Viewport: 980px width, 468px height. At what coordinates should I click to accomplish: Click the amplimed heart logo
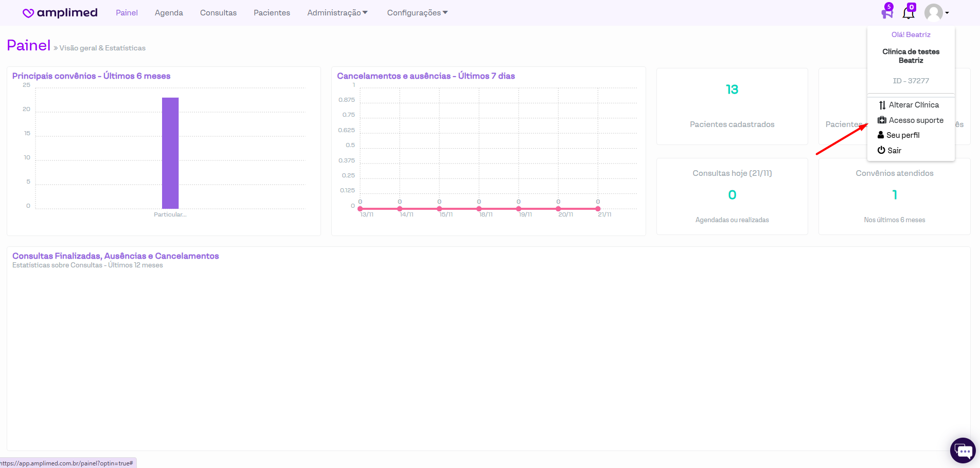(28, 13)
